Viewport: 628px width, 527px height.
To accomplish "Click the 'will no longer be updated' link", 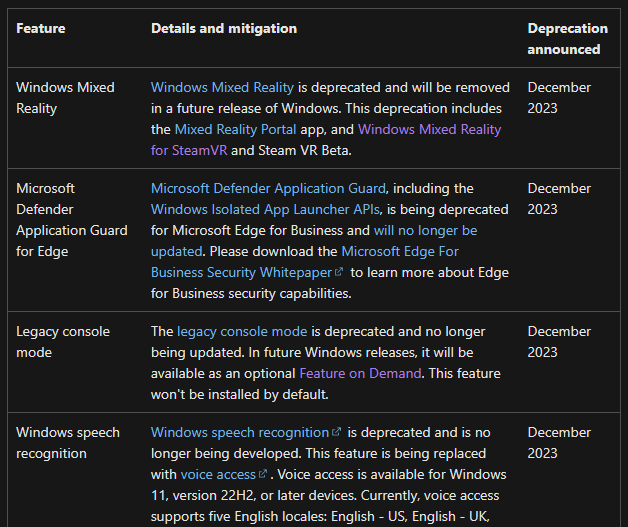I will [x=425, y=230].
